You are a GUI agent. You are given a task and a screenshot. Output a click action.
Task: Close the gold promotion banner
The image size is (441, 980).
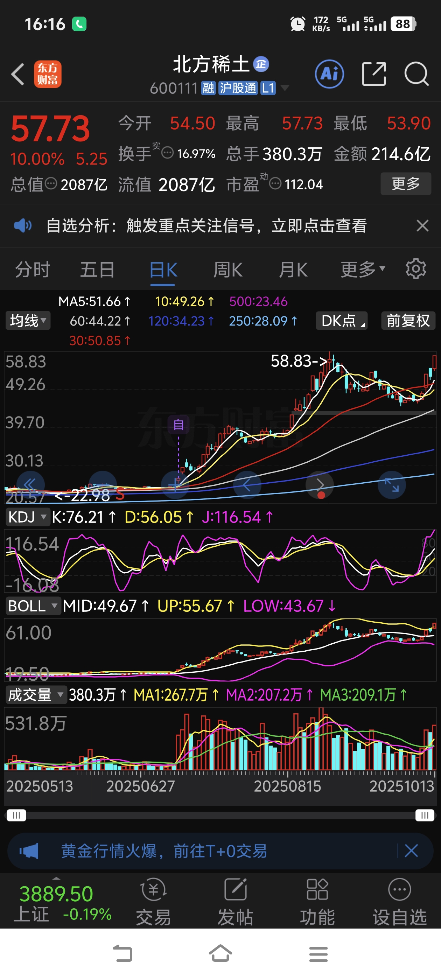[x=411, y=850]
